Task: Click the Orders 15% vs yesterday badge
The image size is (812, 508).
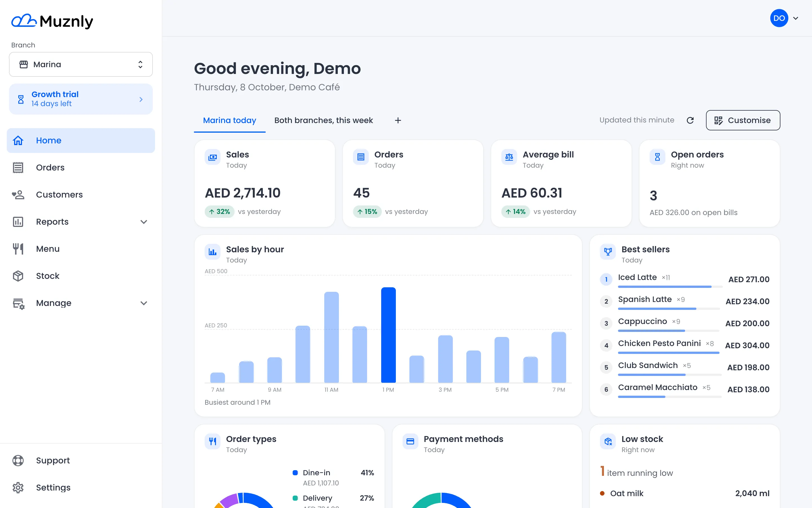Action: [367, 212]
